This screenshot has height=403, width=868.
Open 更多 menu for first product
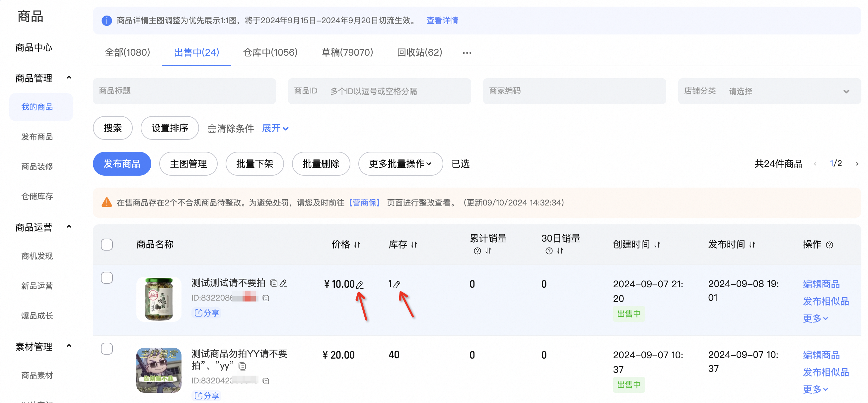(x=815, y=318)
